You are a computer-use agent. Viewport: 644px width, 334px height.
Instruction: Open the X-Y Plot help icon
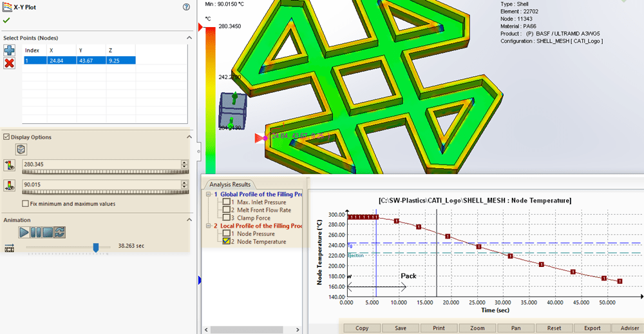[x=186, y=7]
